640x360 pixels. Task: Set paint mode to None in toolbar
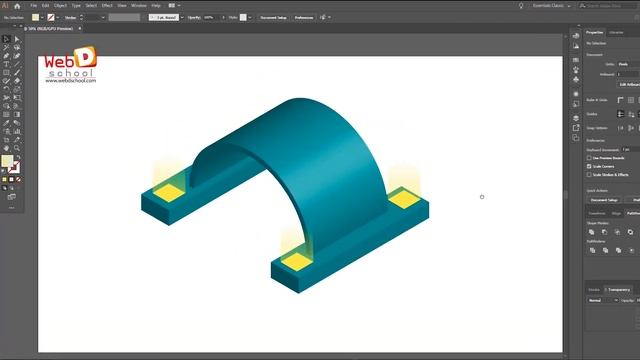coord(18,180)
